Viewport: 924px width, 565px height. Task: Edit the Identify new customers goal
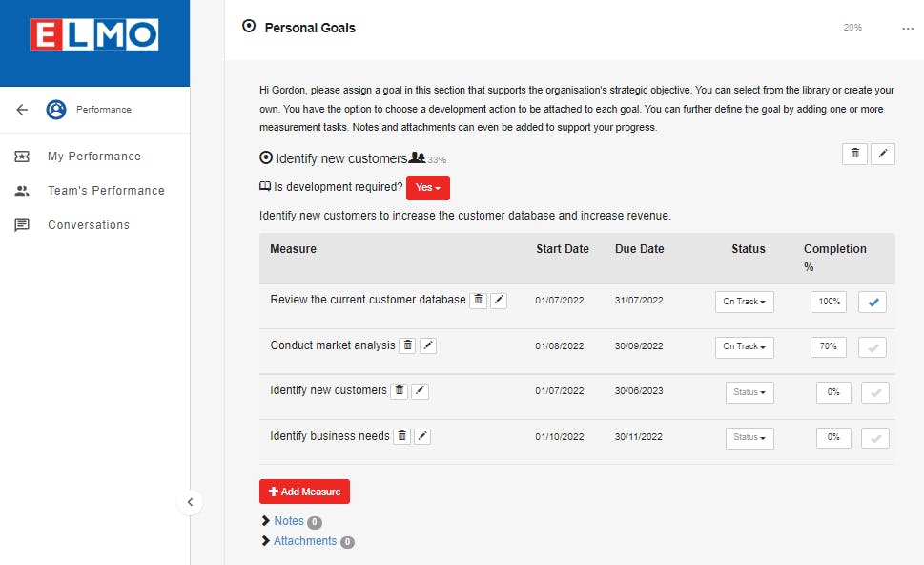pyautogui.click(x=883, y=154)
